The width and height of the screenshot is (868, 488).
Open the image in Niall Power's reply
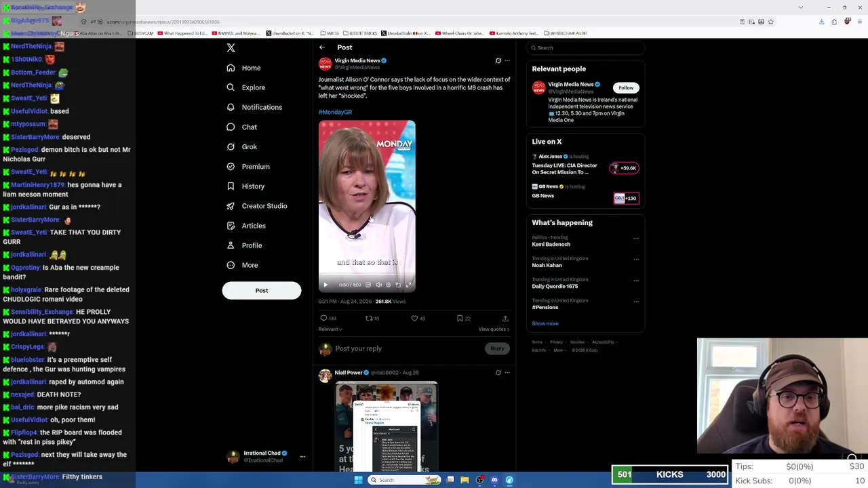(387, 426)
